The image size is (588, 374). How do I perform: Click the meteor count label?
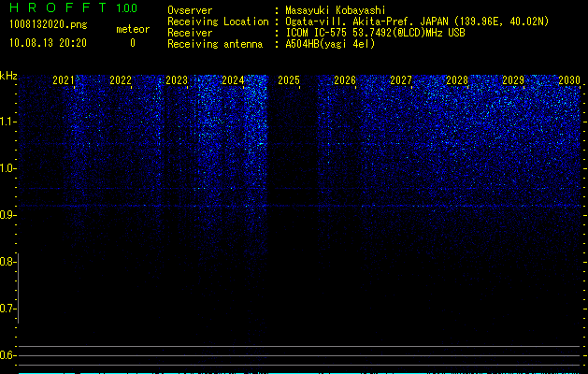[x=133, y=29]
